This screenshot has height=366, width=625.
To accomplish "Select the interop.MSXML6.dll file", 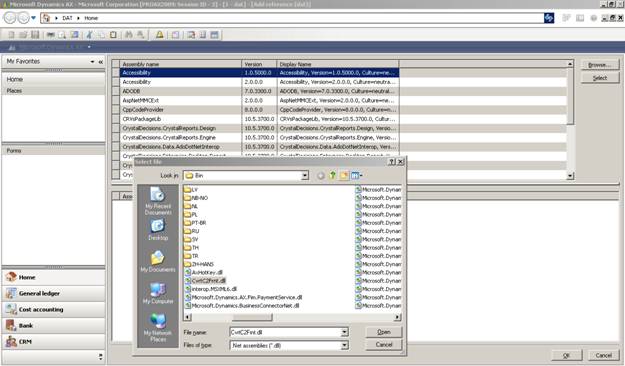I will (x=211, y=289).
